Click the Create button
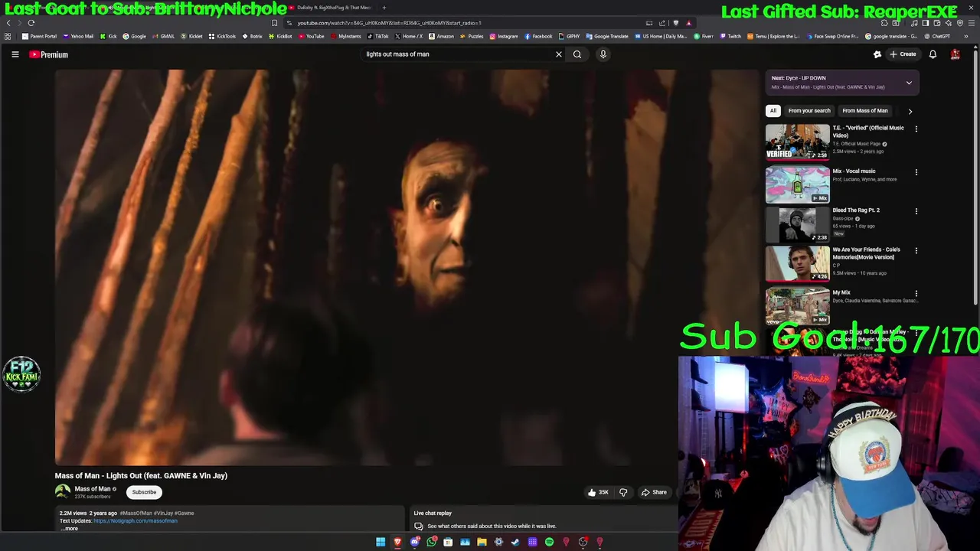The width and height of the screenshot is (980, 551). tap(903, 54)
